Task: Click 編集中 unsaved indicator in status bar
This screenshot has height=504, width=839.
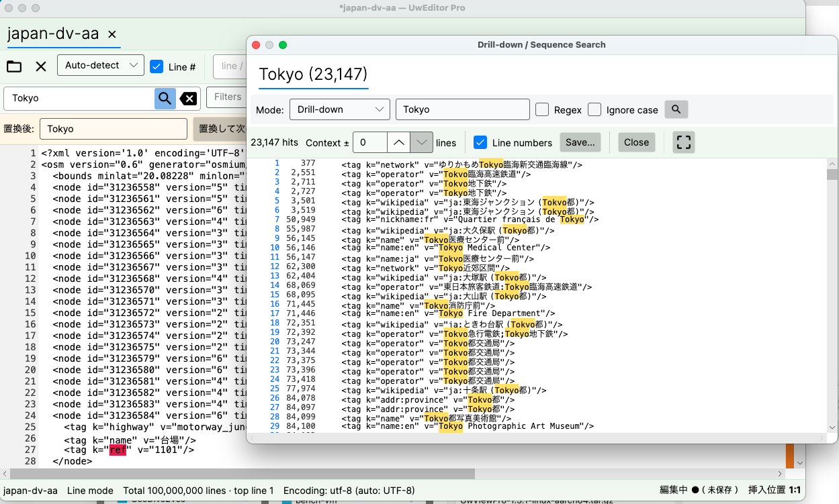Action: (x=699, y=491)
